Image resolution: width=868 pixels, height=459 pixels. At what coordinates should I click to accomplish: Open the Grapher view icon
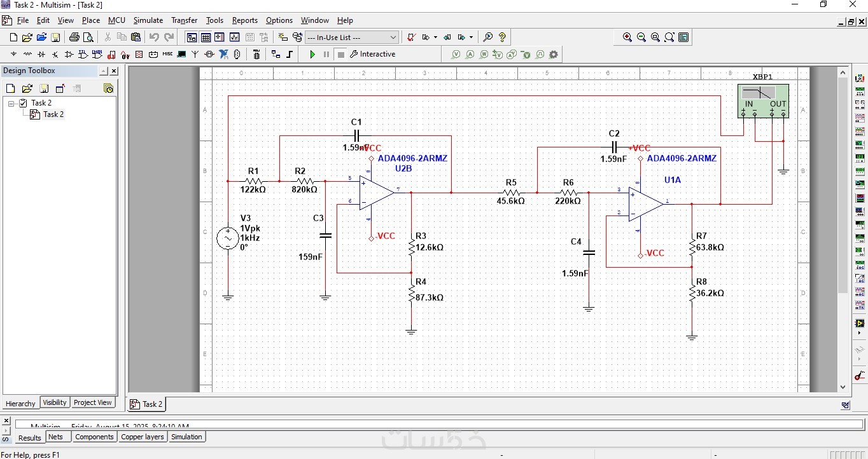235,38
